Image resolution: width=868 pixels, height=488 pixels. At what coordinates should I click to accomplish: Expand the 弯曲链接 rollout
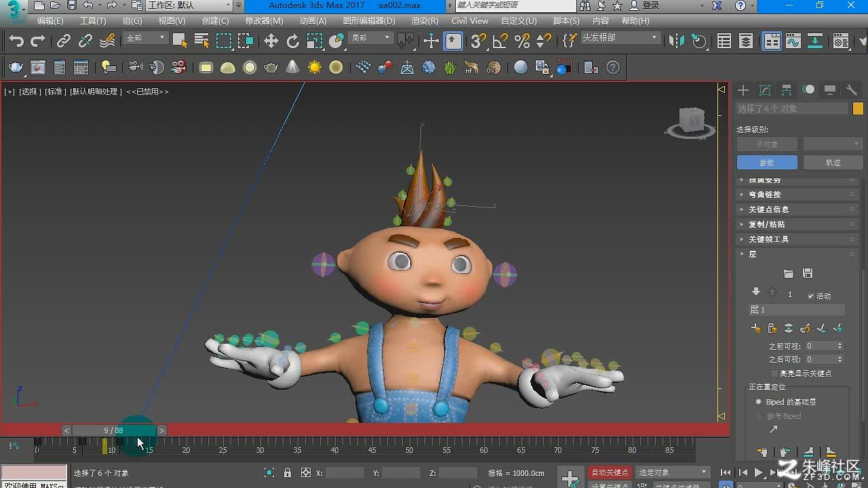(797, 195)
